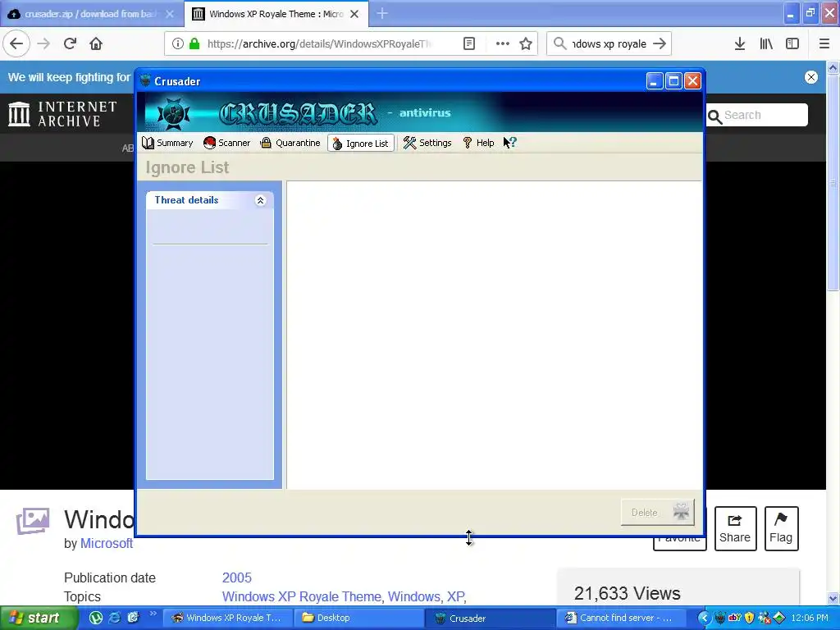Viewport: 840px width, 630px height.
Task: Open a new Firefox tab
Action: pyautogui.click(x=382, y=13)
